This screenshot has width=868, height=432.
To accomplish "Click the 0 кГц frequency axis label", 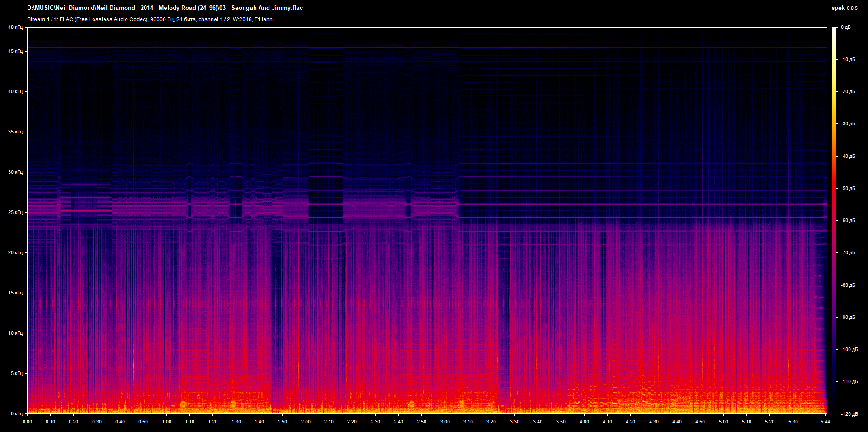I will [x=16, y=413].
